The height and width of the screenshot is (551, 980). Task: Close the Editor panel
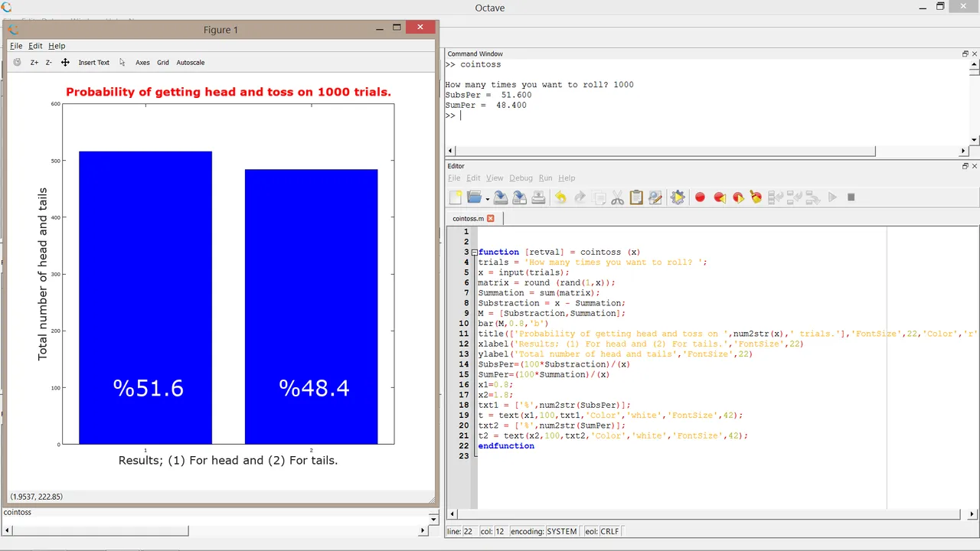click(975, 166)
